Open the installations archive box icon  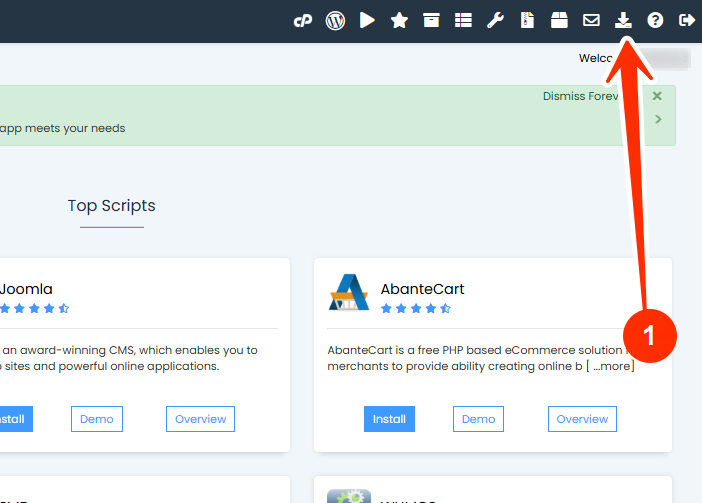point(431,20)
